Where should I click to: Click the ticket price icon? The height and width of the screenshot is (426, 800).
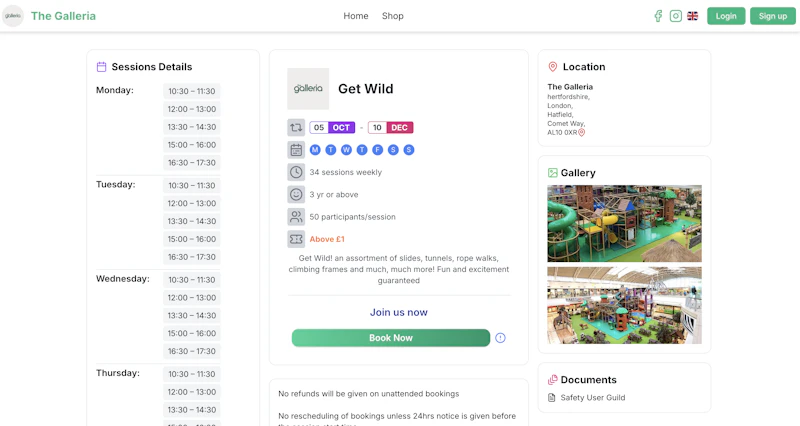[x=296, y=239]
